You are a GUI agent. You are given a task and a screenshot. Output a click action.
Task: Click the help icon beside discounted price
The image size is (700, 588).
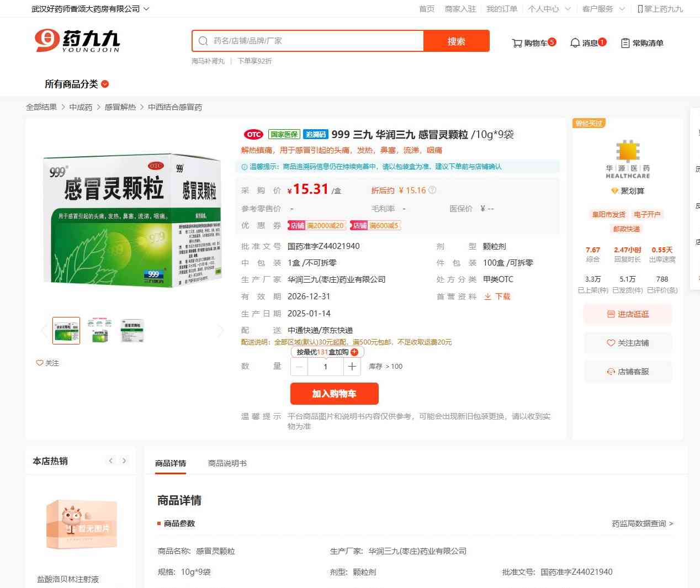coord(432,190)
